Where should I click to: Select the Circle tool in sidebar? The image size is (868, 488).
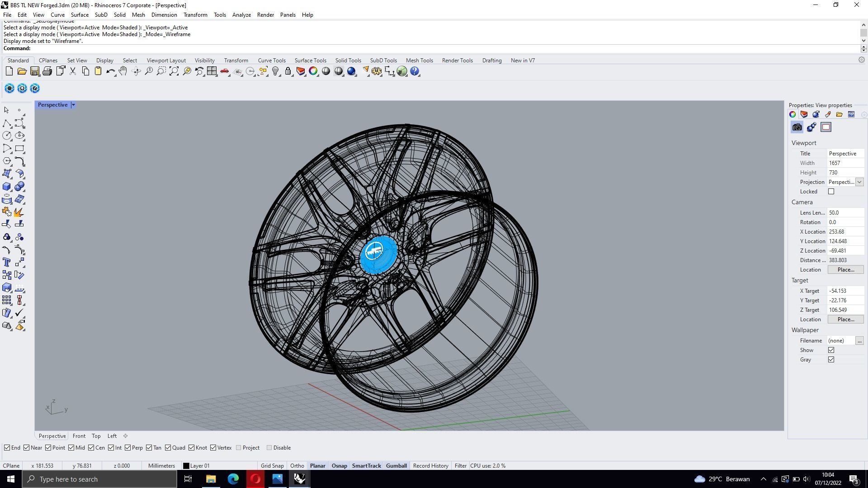(x=7, y=136)
